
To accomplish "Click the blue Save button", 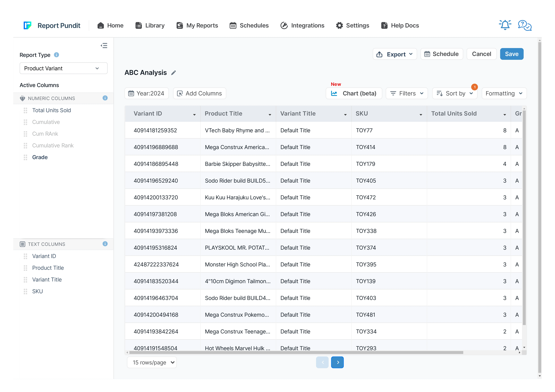I will pos(511,54).
